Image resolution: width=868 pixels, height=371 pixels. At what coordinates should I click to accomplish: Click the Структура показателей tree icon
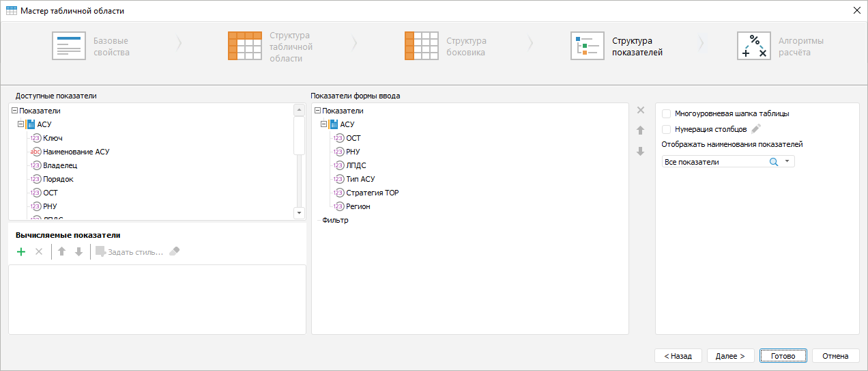point(587,46)
